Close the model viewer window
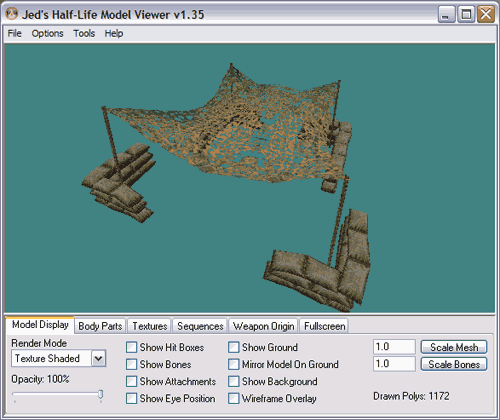The width and height of the screenshot is (500, 420). click(486, 14)
